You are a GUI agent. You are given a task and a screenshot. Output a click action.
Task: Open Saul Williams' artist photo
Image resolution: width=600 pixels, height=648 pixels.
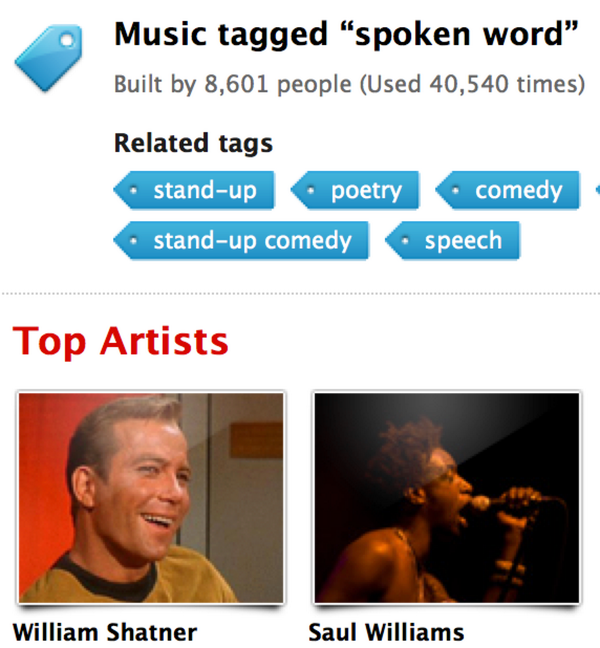(x=447, y=498)
